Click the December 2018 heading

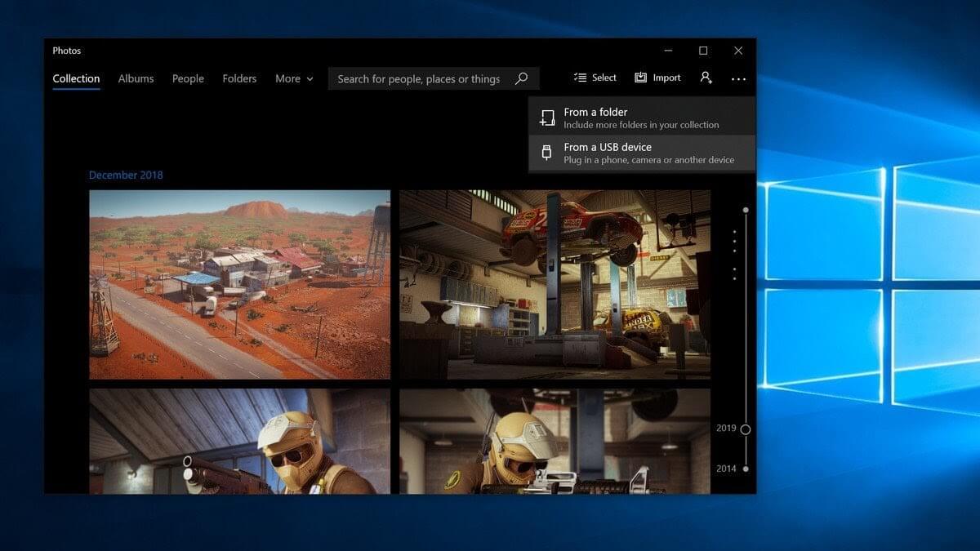[x=126, y=175]
